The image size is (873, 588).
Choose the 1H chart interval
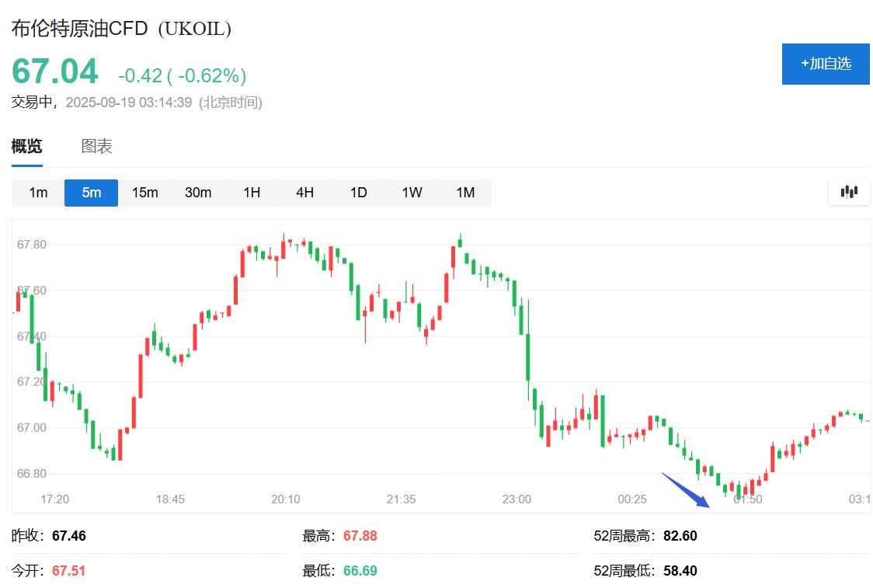[252, 193]
